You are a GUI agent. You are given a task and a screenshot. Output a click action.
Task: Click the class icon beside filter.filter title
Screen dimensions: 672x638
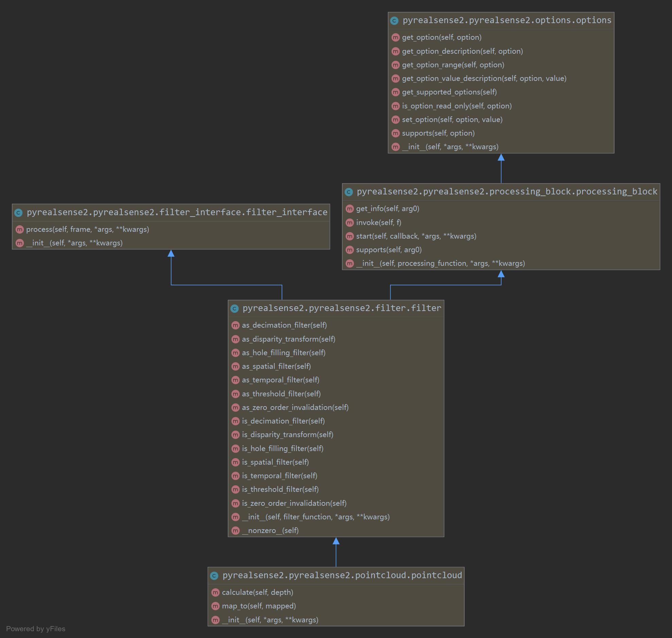pos(234,309)
